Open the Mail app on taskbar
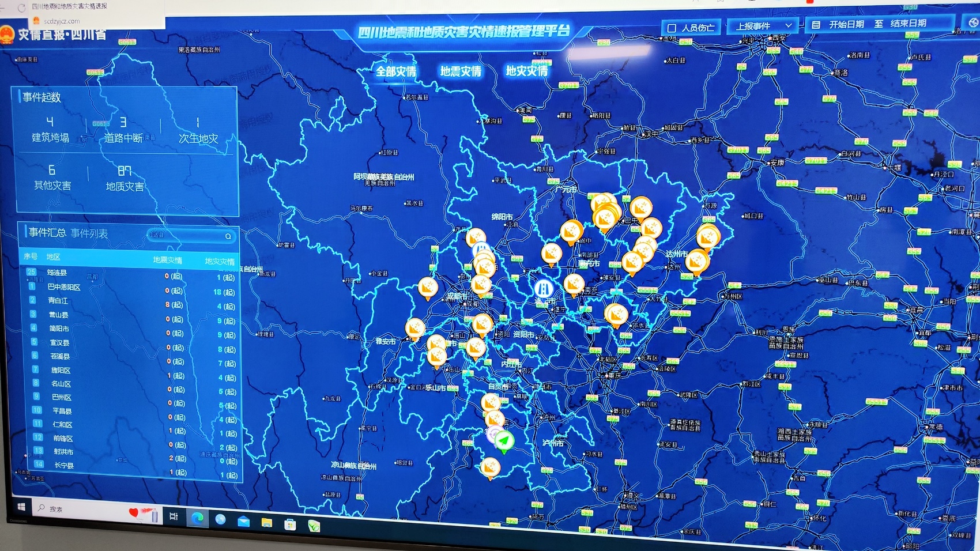The width and height of the screenshot is (980, 551). coord(243,522)
